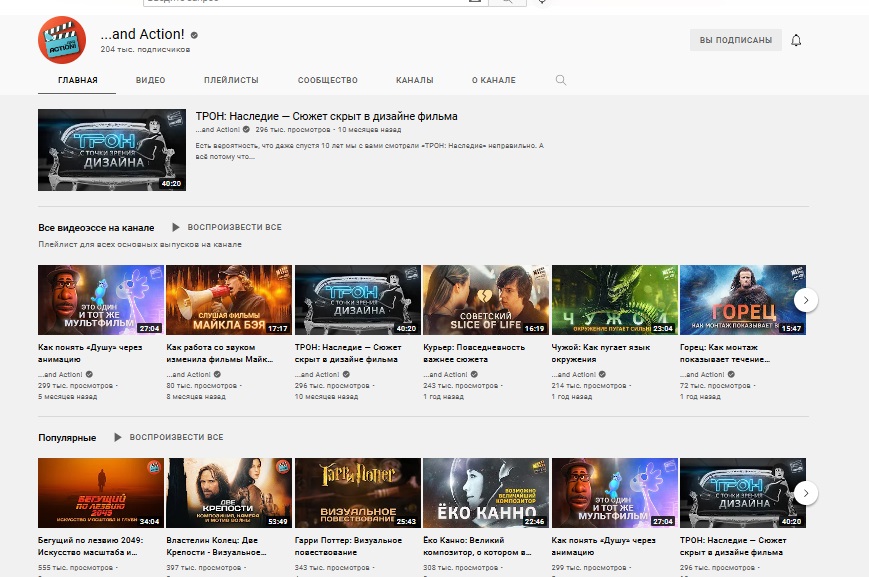Image resolution: width=869 pixels, height=577 pixels.
Task: Toggle subscription with ВЫ ПОДПИСАНЫ button
Action: coord(735,40)
